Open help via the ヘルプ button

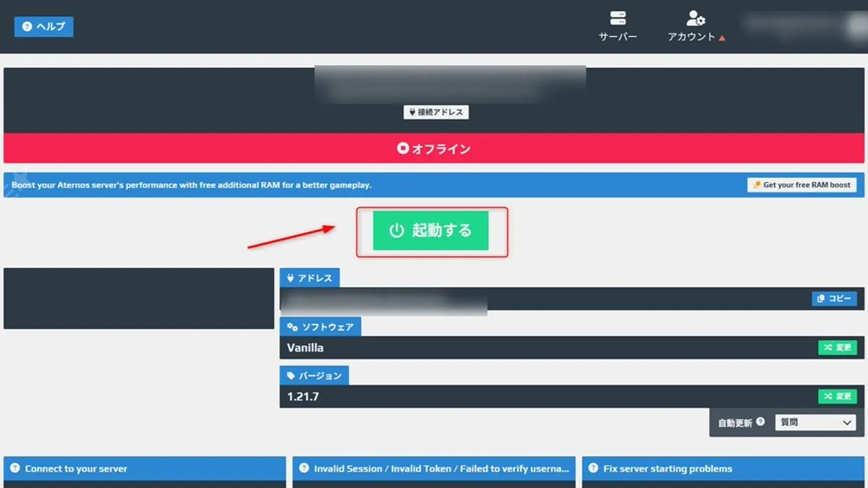pyautogui.click(x=43, y=26)
